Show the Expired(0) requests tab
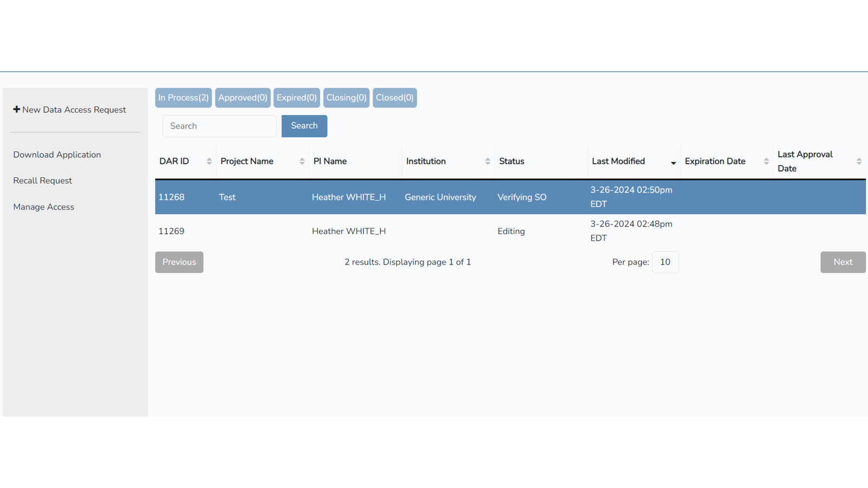The height and width of the screenshot is (488, 868). [x=297, y=98]
